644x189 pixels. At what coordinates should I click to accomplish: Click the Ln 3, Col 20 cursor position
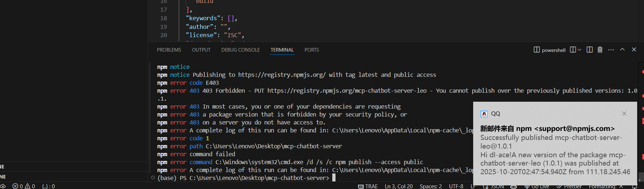tap(399, 186)
